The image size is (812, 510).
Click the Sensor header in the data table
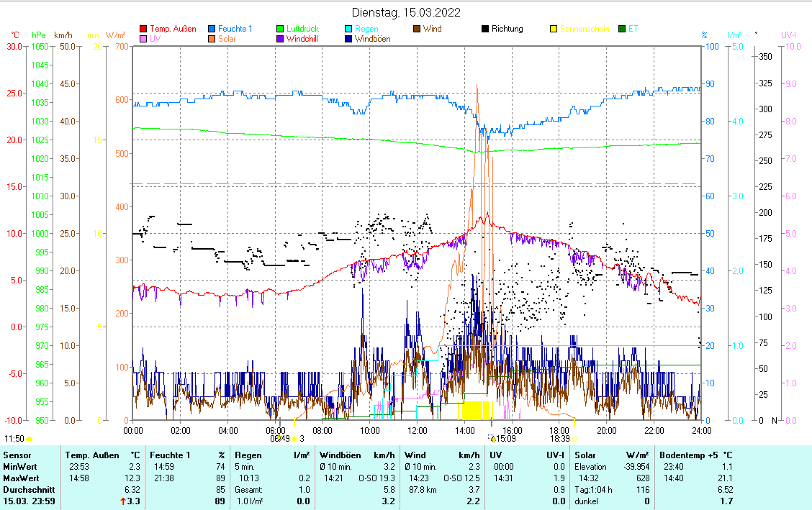pos(17,455)
